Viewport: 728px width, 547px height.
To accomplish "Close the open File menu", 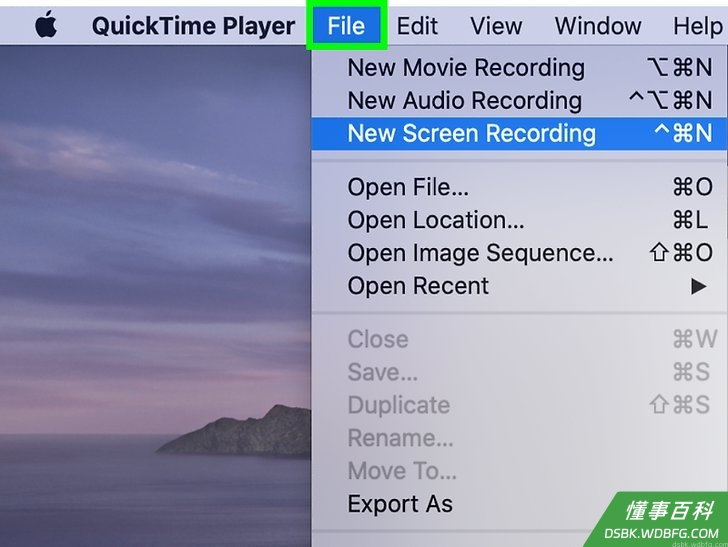I will tap(346, 26).
